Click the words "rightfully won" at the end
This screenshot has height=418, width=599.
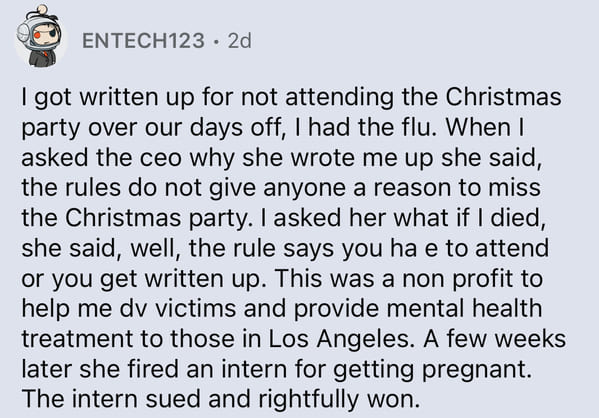tap(336, 400)
